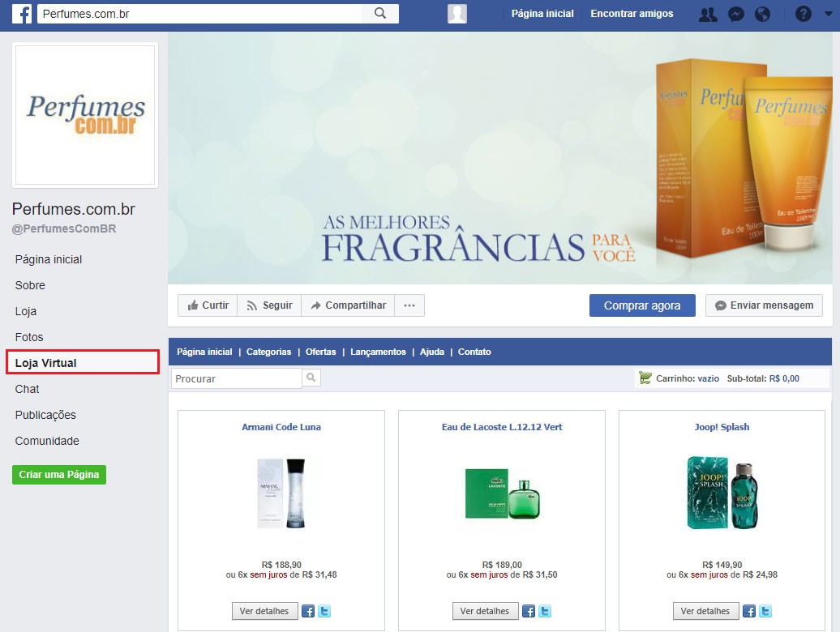Viewport: 840px width, 632px height.
Task: Click the Lacoste green perfume image
Action: [502, 493]
